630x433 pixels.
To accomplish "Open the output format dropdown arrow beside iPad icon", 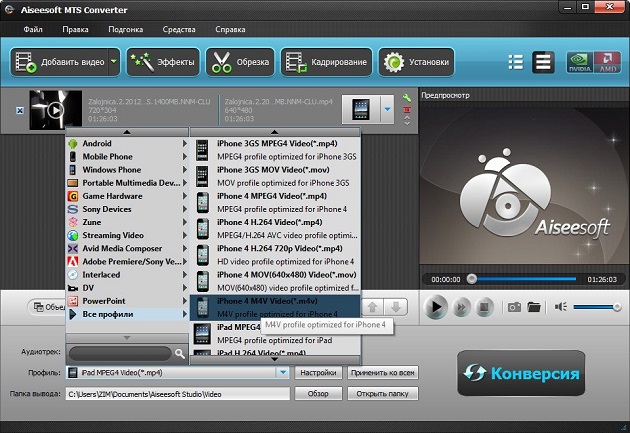I will click(387, 109).
